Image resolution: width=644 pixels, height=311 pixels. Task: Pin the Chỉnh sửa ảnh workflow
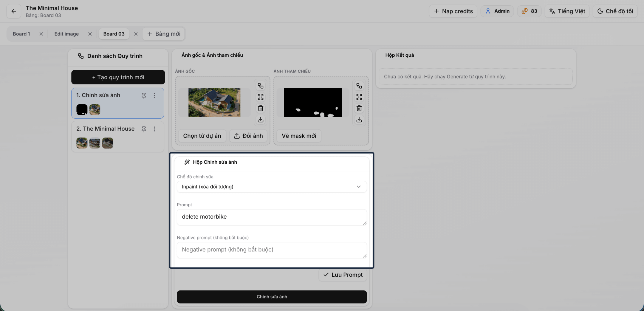tap(144, 95)
